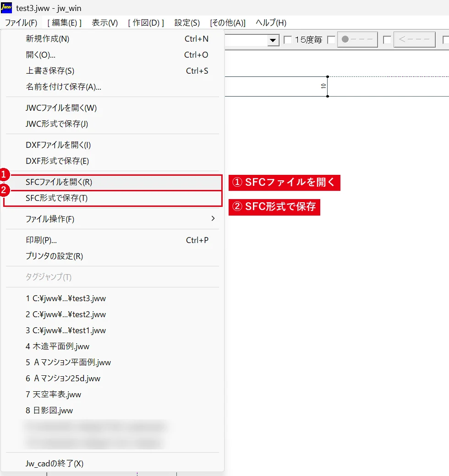449x476 pixels.
Task: Select 開く(O)... menu entry
Action: click(112, 55)
